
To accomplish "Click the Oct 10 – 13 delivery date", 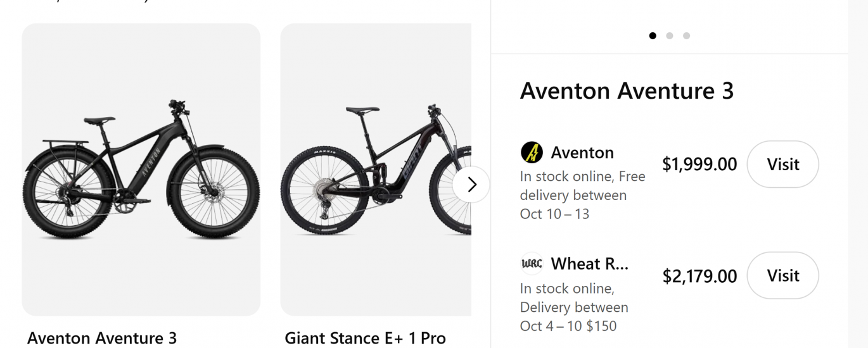I will pos(554,214).
